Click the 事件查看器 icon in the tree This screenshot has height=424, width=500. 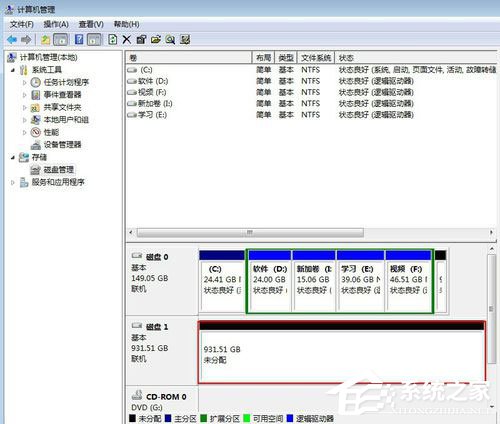click(x=36, y=95)
